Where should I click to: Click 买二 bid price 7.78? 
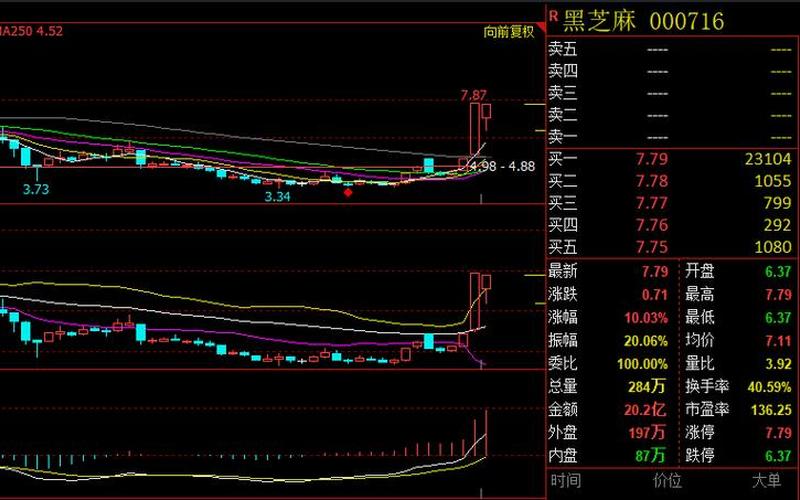(652, 181)
